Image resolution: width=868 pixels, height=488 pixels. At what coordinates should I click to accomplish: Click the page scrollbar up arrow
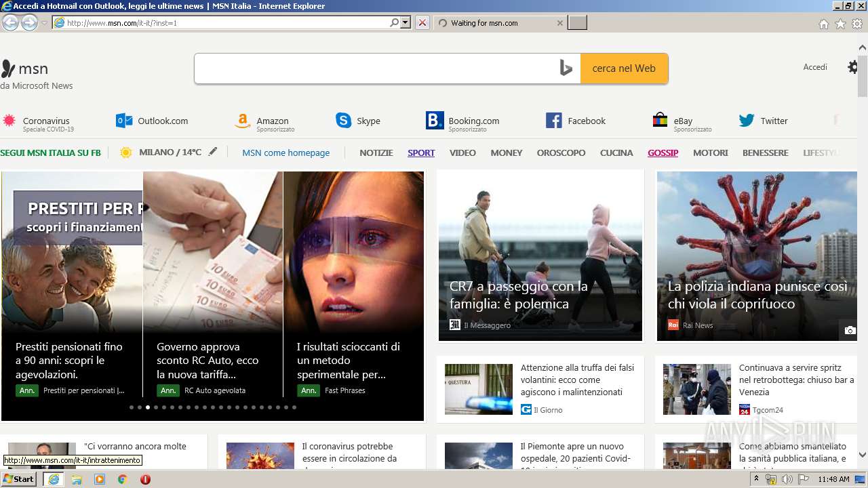pos(863,48)
